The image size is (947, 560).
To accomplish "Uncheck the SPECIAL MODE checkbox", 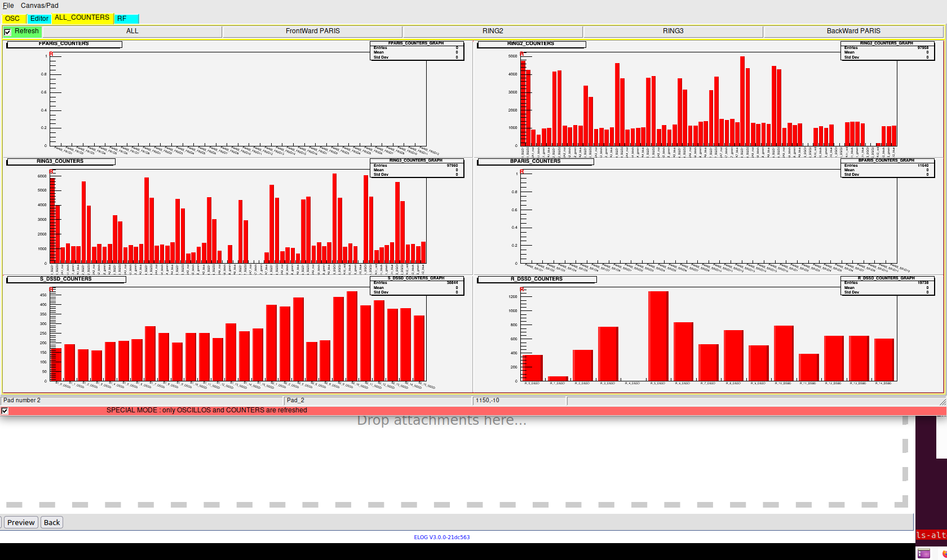I will coord(5,411).
